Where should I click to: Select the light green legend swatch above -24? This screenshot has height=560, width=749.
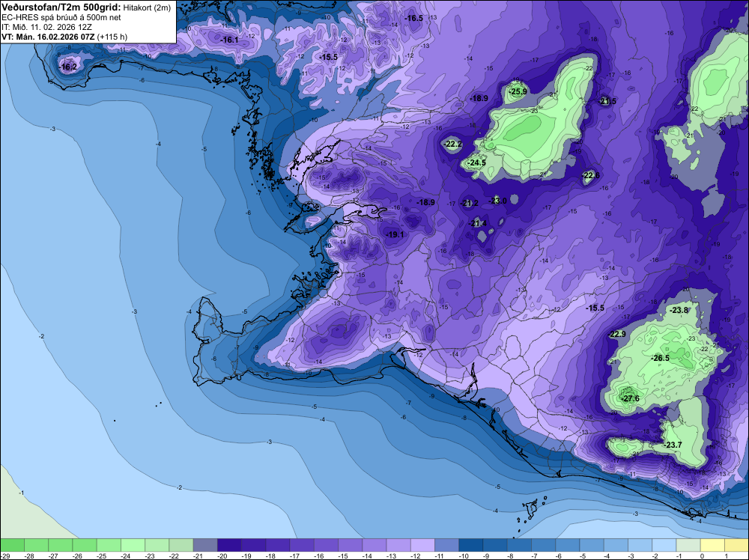(x=133, y=545)
